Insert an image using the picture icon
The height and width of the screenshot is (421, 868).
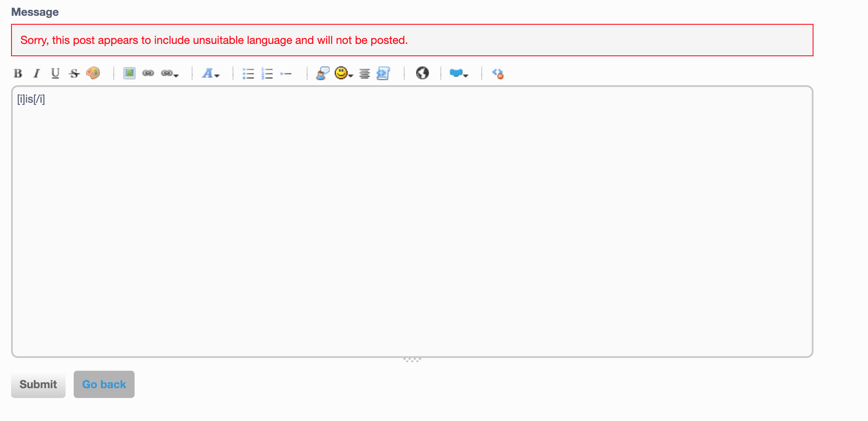point(129,73)
